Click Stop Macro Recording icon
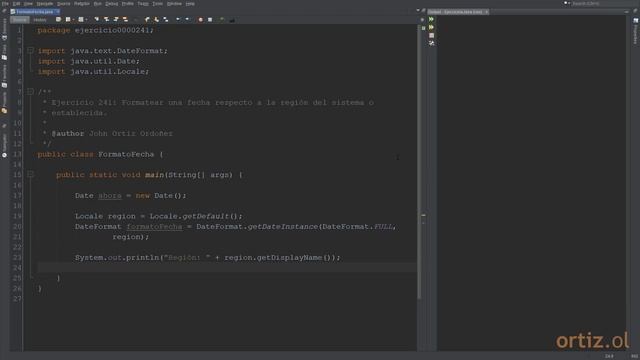The height and width of the screenshot is (360, 640). [210, 19]
